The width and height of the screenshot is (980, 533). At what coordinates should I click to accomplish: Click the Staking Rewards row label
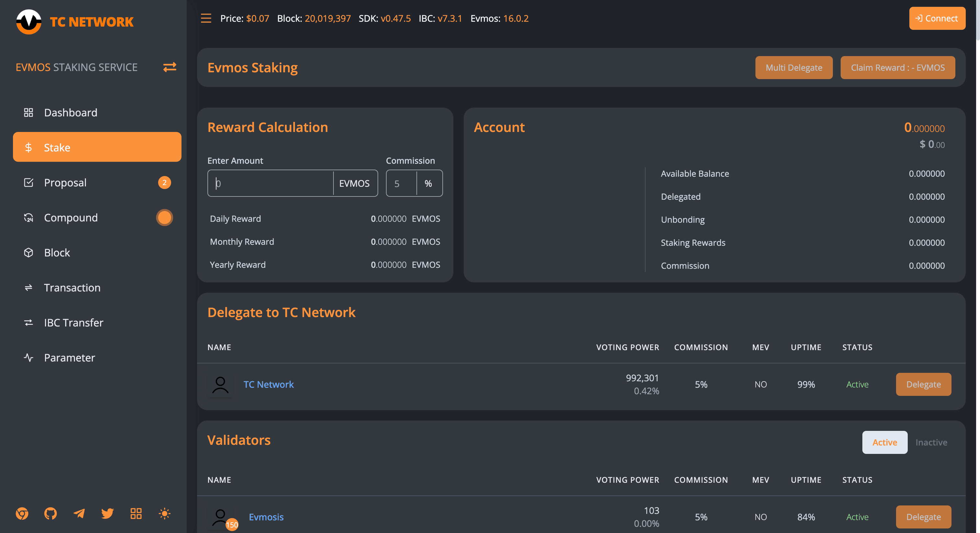693,243
